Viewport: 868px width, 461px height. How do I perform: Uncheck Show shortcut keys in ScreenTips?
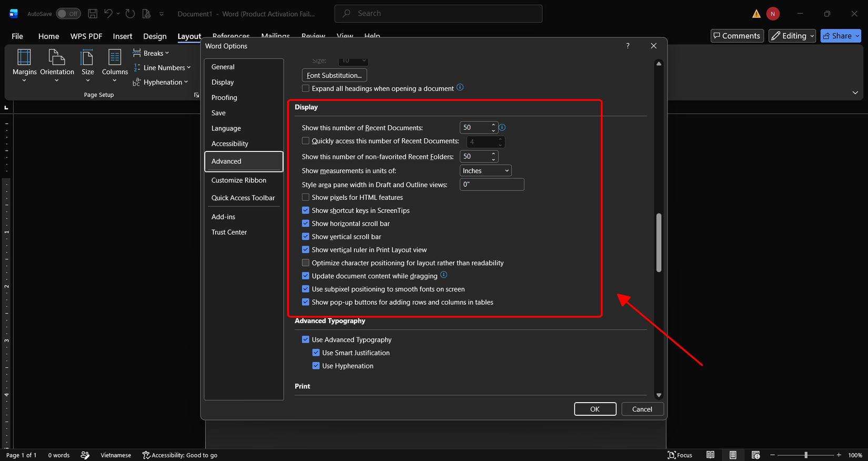(x=306, y=210)
